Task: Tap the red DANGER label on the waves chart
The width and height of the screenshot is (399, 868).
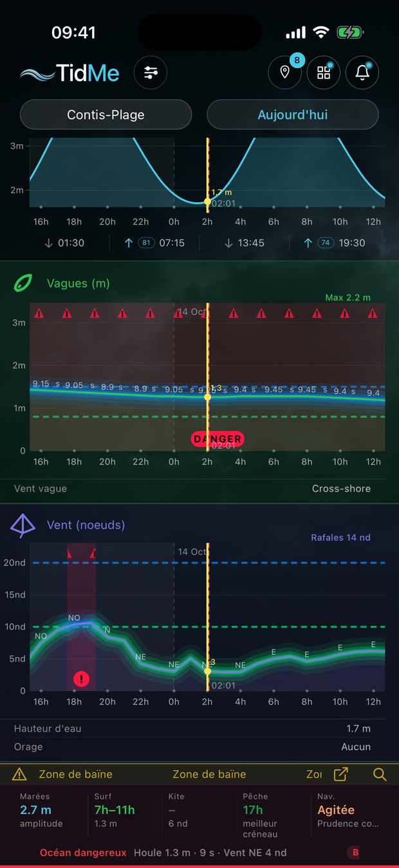Action: click(x=218, y=439)
